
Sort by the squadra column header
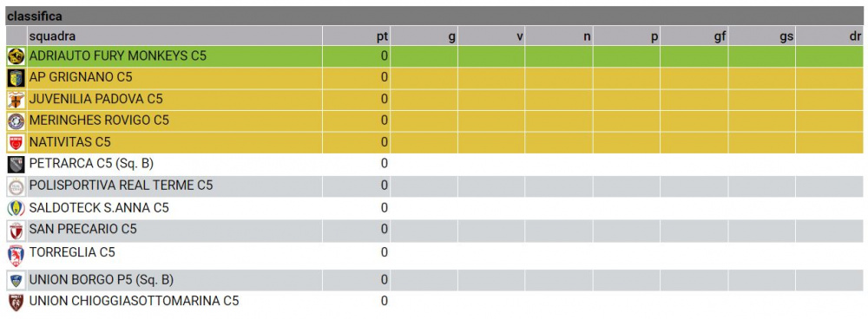tap(52, 36)
